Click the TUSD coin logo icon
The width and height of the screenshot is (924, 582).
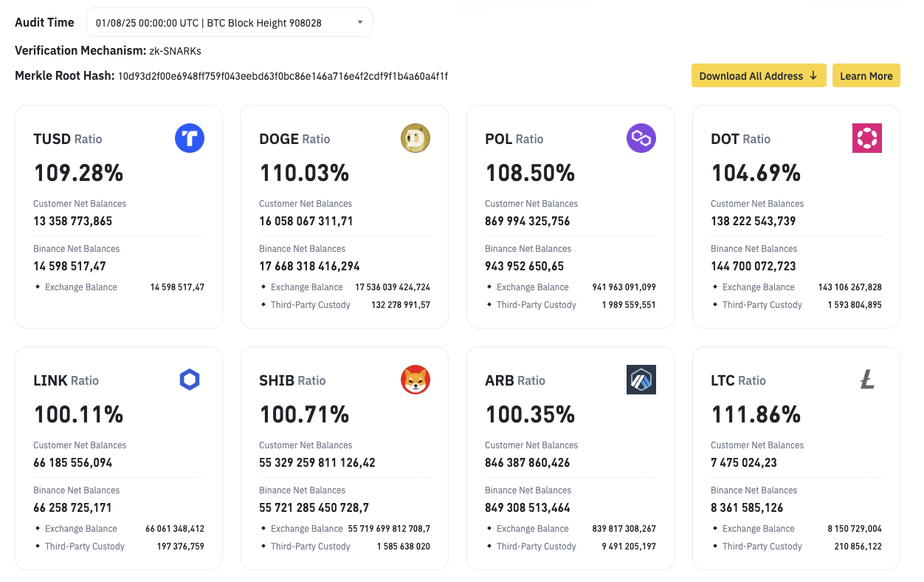[190, 138]
